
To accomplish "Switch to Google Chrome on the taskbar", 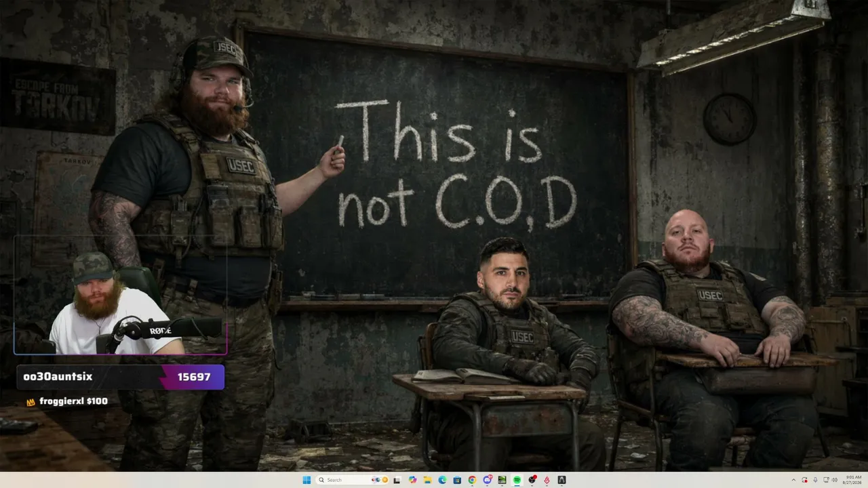I will click(x=472, y=480).
